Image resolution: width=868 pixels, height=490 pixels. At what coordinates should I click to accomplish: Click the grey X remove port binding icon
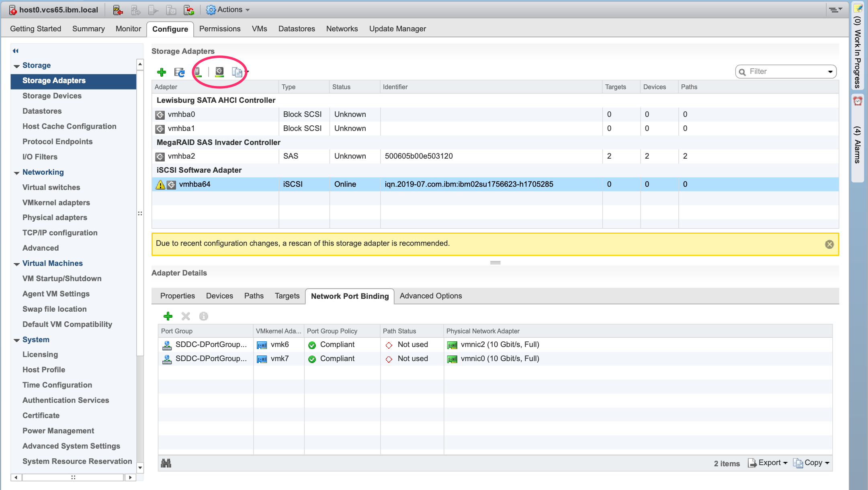point(186,316)
